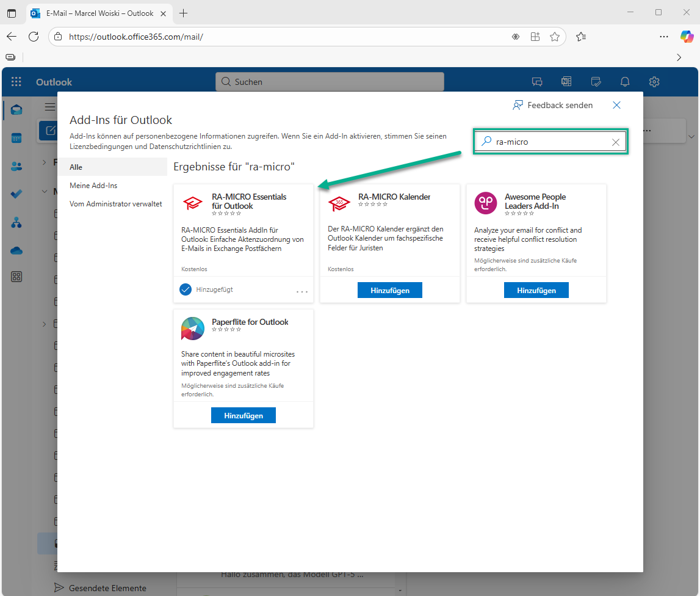Image resolution: width=700 pixels, height=596 pixels.
Task: Click the Hinzugefügt checkmark for RA-MICRO Essentials
Action: point(186,289)
